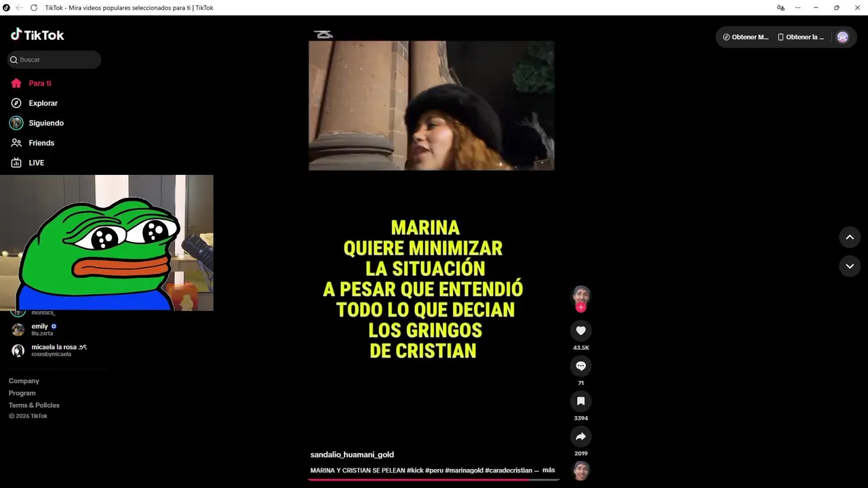Viewport: 868px width, 488px height.
Task: Click Obtener la... app button
Action: (x=801, y=37)
